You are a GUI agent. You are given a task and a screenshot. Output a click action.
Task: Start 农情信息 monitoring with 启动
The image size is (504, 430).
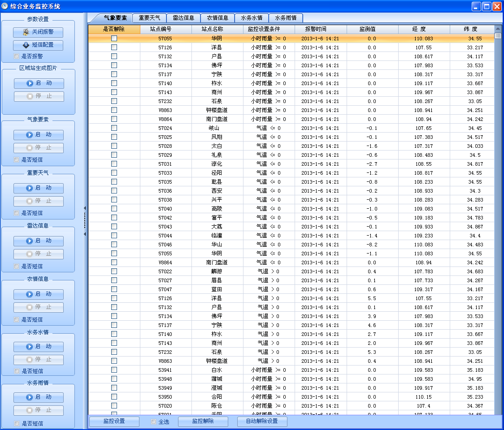(39, 294)
